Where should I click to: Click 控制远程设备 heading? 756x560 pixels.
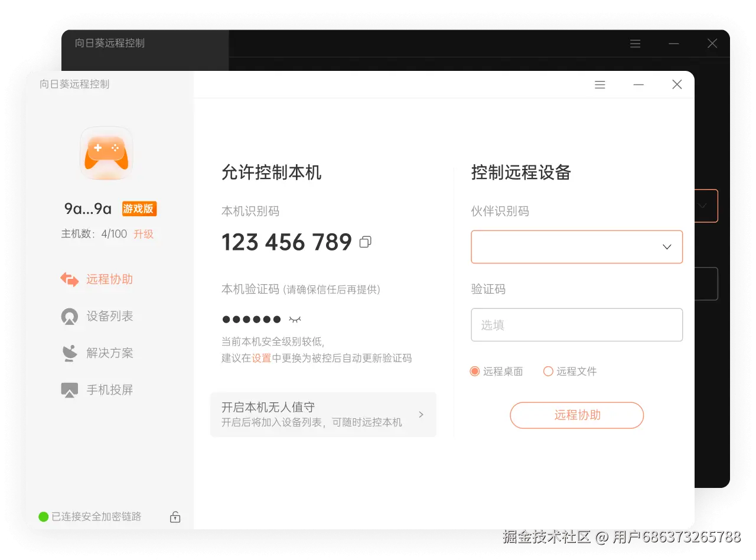coord(522,172)
